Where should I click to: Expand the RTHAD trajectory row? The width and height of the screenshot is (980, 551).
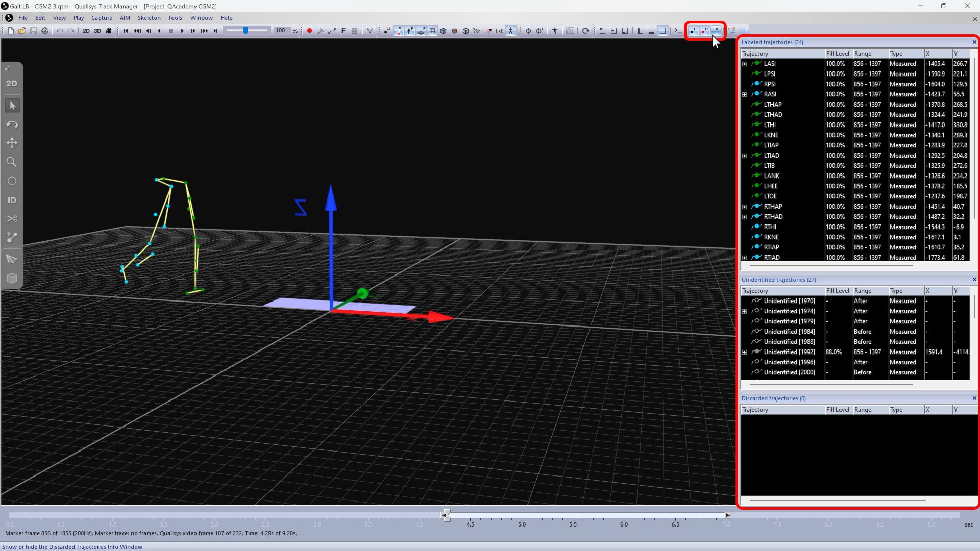click(x=745, y=217)
